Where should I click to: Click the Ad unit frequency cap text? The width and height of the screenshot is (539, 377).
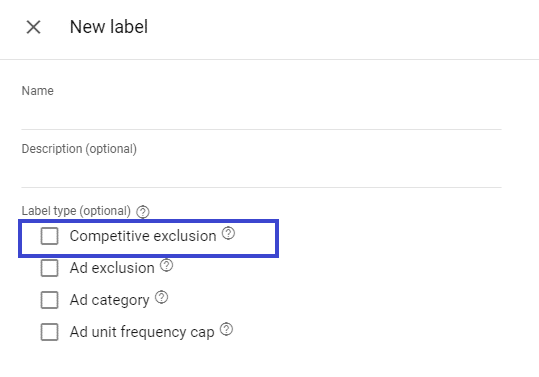click(142, 332)
